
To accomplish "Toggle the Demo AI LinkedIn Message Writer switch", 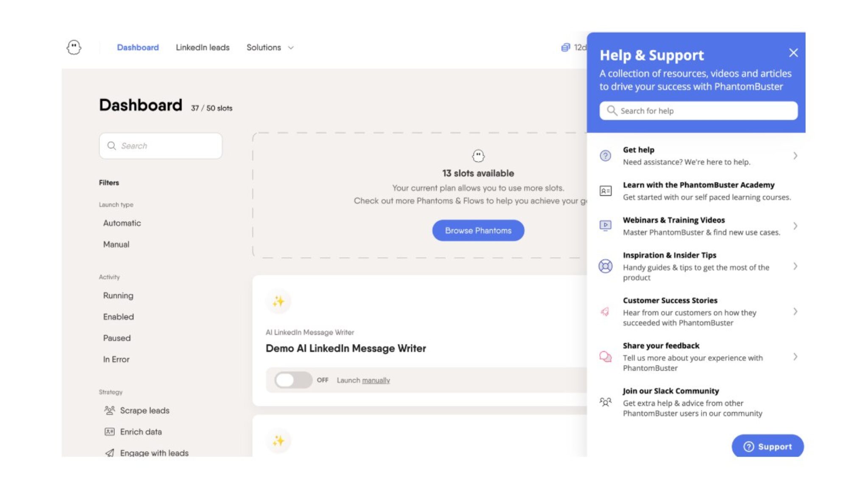I will [293, 380].
